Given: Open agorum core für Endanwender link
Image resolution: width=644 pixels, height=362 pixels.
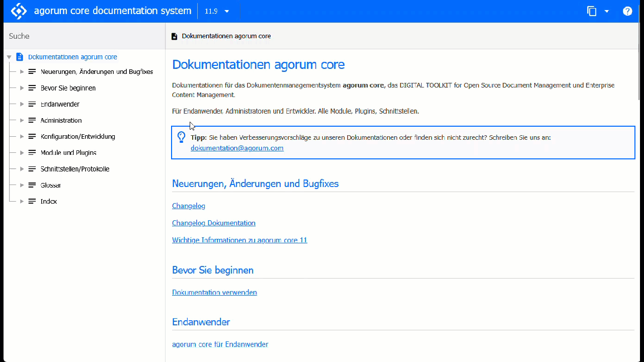Looking at the screenshot, I should tap(220, 344).
